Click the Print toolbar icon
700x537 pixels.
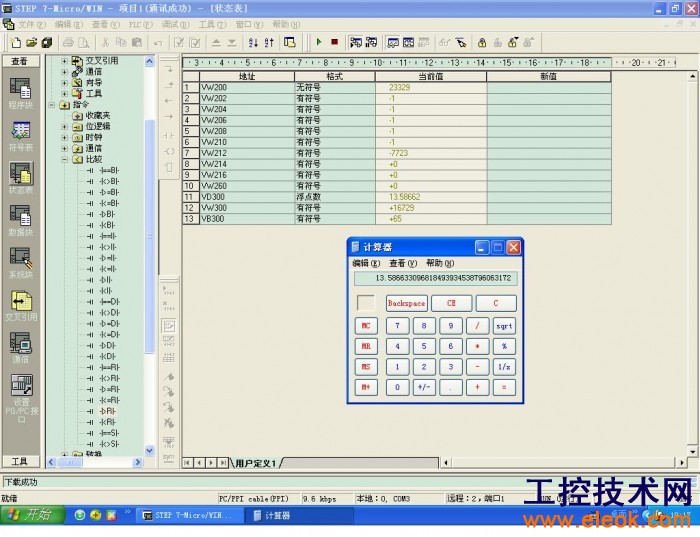[x=68, y=43]
